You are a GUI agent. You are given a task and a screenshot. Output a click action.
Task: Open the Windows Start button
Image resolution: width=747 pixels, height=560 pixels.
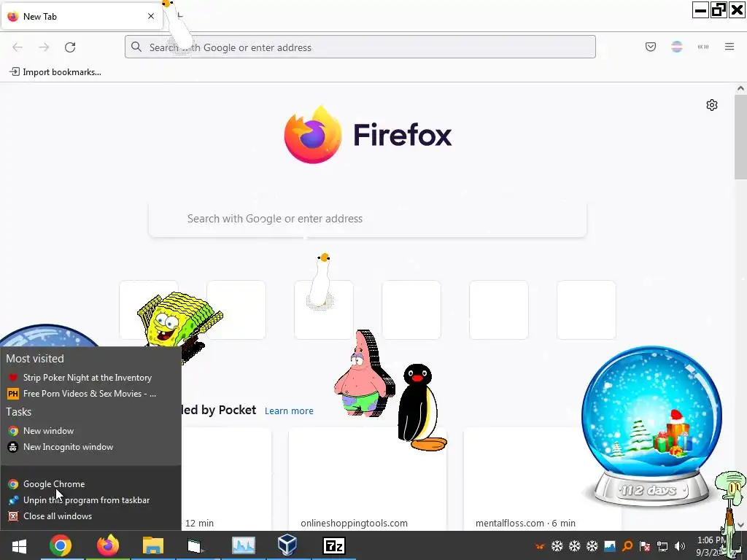[19, 545]
